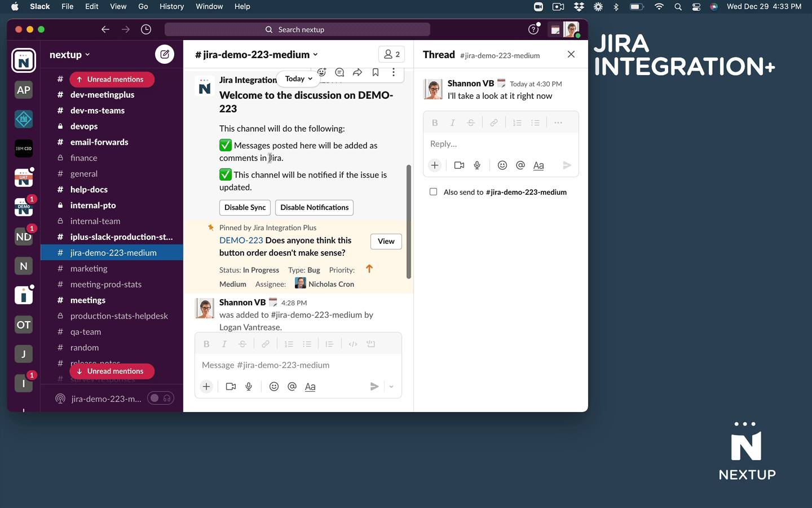Switch to the IBM CIO workspace
This screenshot has height=508, width=812.
tap(24, 148)
